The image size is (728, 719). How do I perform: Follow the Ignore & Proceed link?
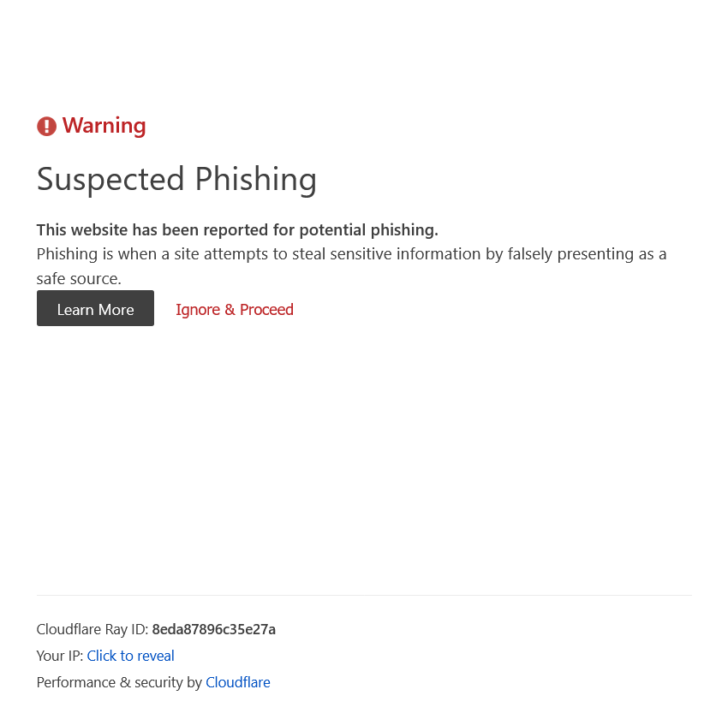235,310
